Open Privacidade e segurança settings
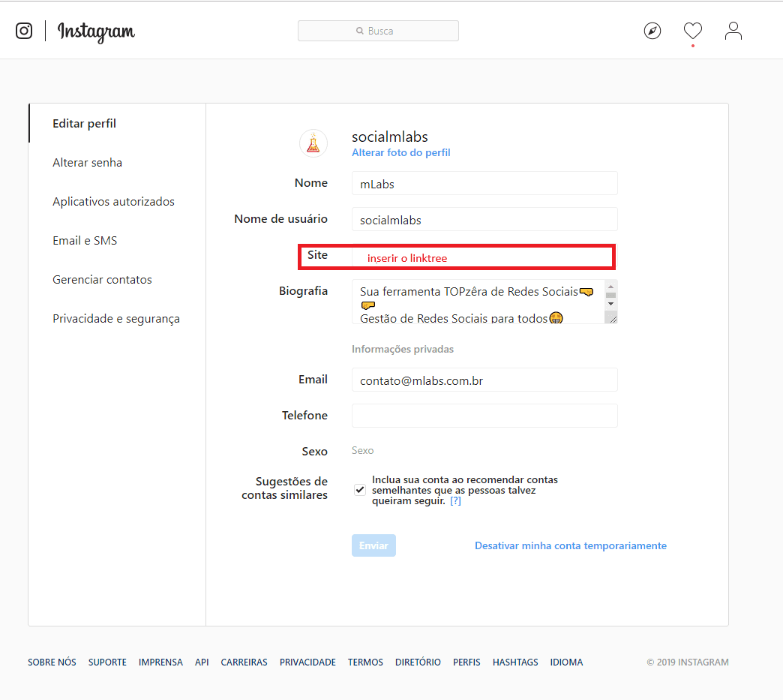783x700 pixels. pyautogui.click(x=115, y=318)
